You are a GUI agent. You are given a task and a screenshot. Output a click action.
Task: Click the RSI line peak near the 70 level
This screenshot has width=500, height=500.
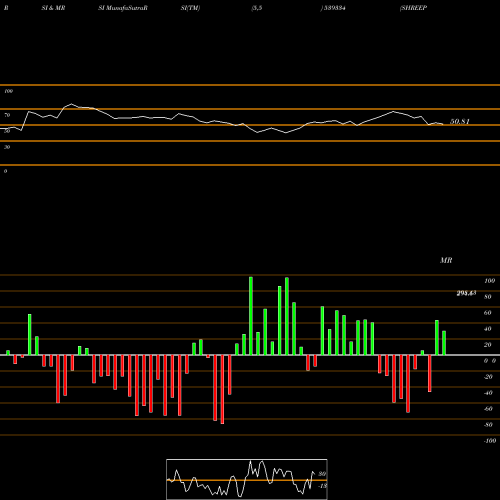tap(71, 104)
